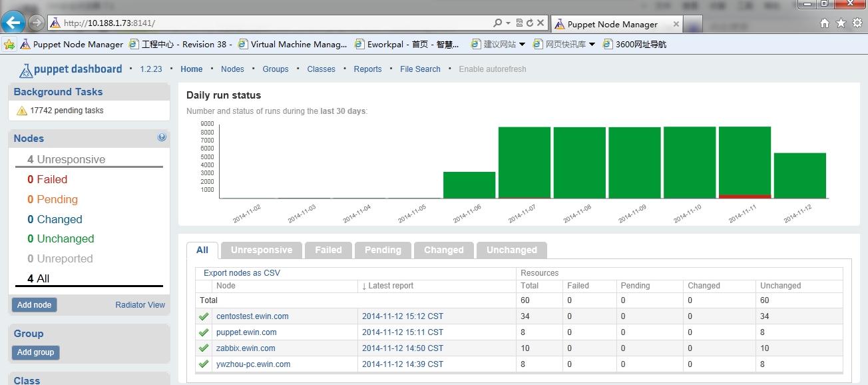Image resolution: width=868 pixels, height=385 pixels.
Task: Close the Puppet Node Manager browser tab
Action: (676, 24)
